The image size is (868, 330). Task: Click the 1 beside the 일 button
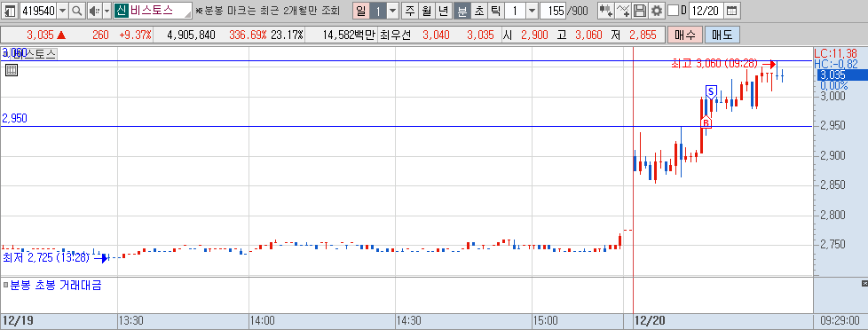click(x=378, y=10)
